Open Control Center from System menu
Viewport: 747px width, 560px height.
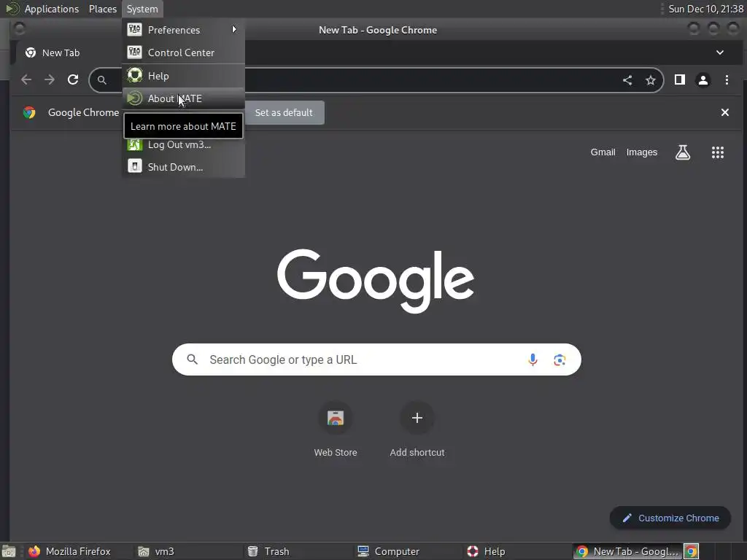(x=183, y=52)
